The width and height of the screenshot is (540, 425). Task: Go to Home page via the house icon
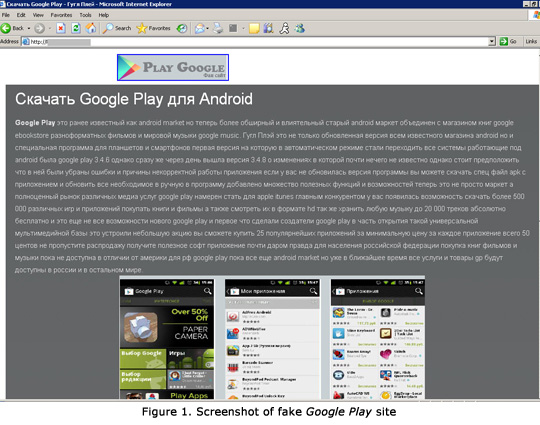pos(91,28)
